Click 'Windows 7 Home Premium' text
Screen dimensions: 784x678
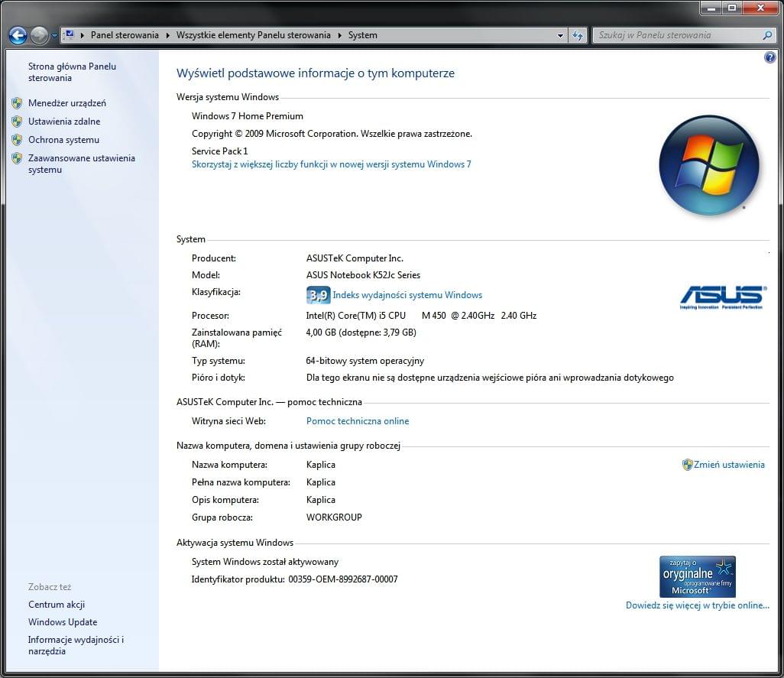(x=248, y=116)
